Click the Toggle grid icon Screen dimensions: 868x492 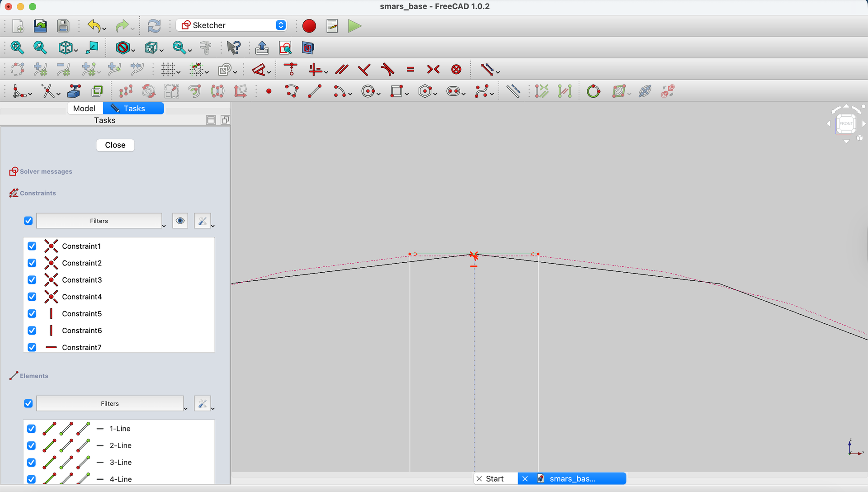click(168, 69)
